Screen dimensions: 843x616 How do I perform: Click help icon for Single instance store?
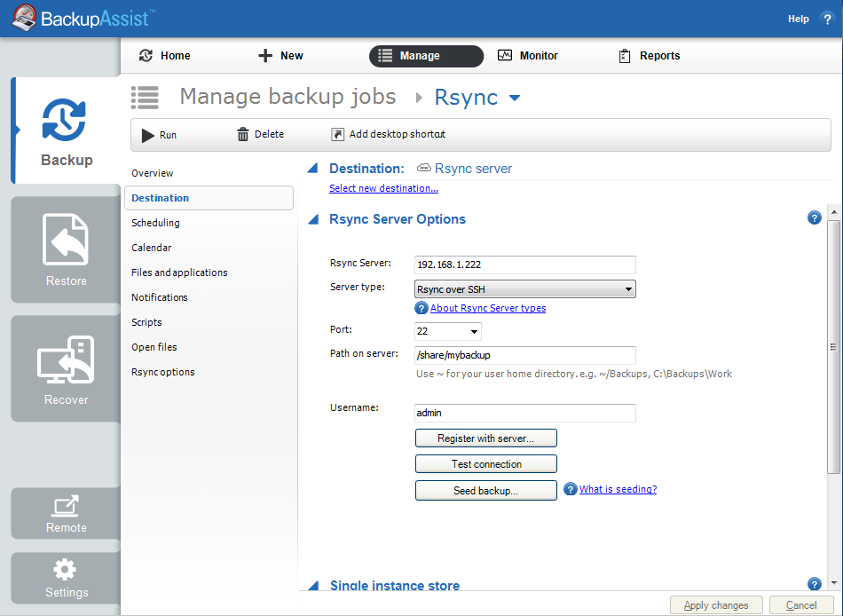(814, 584)
